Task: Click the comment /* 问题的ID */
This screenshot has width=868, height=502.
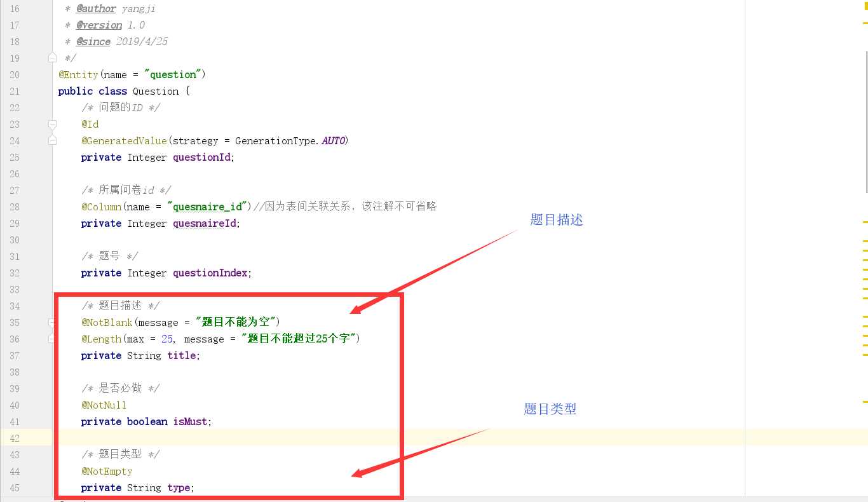Action: [121, 107]
